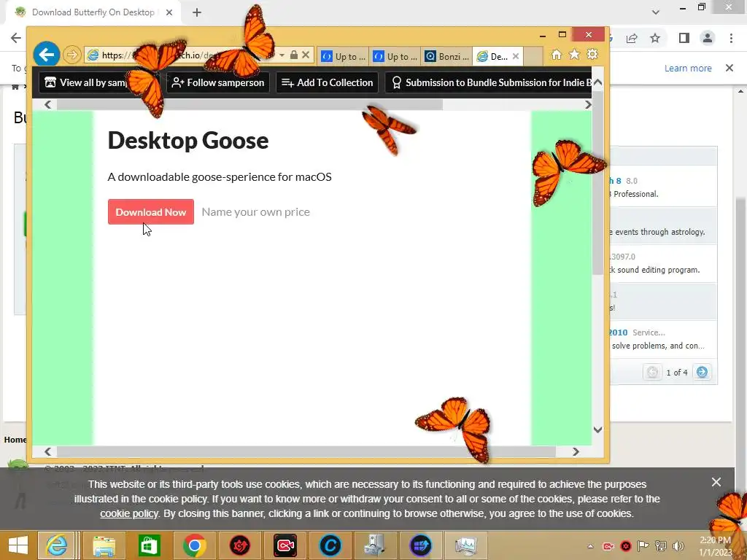The height and width of the screenshot is (560, 747).
Task: Click Internet Explorer's forward arrow button
Action: (x=72, y=55)
